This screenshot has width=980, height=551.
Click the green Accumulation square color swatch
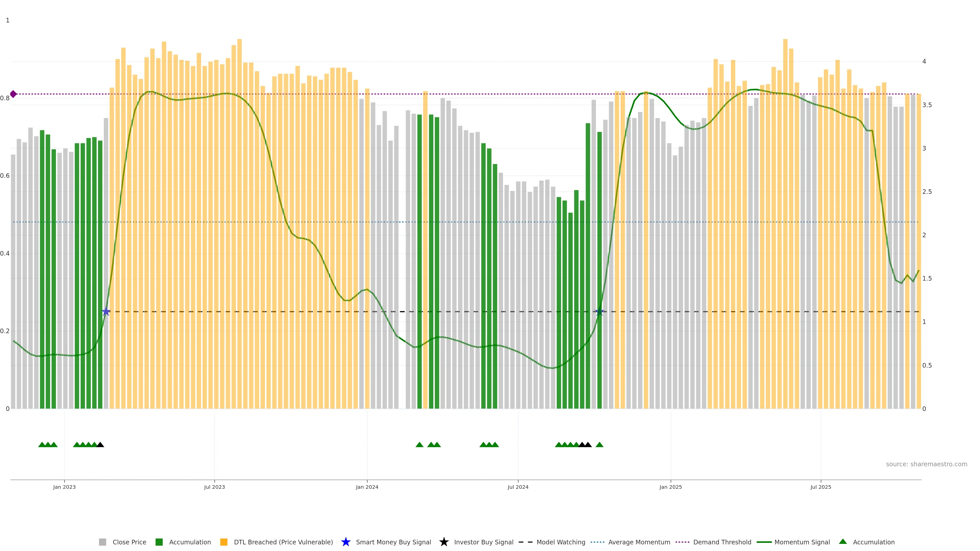coord(159,542)
